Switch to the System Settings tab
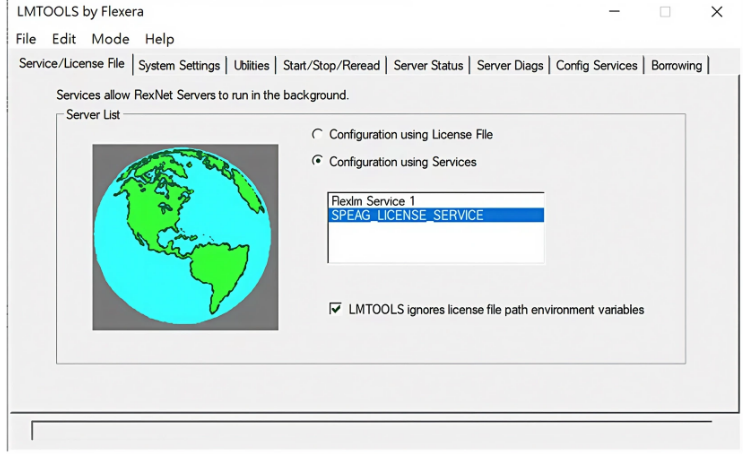753x456 pixels. (179, 65)
